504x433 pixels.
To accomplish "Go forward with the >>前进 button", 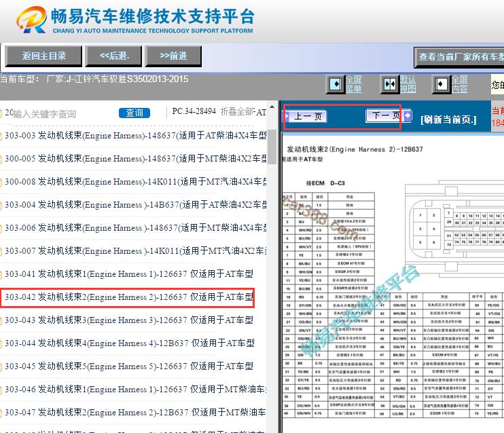I will click(174, 56).
